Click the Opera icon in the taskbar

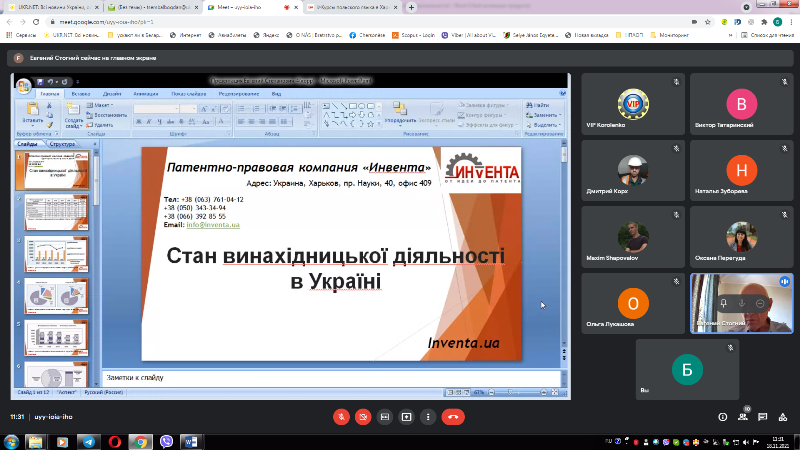pyautogui.click(x=115, y=441)
